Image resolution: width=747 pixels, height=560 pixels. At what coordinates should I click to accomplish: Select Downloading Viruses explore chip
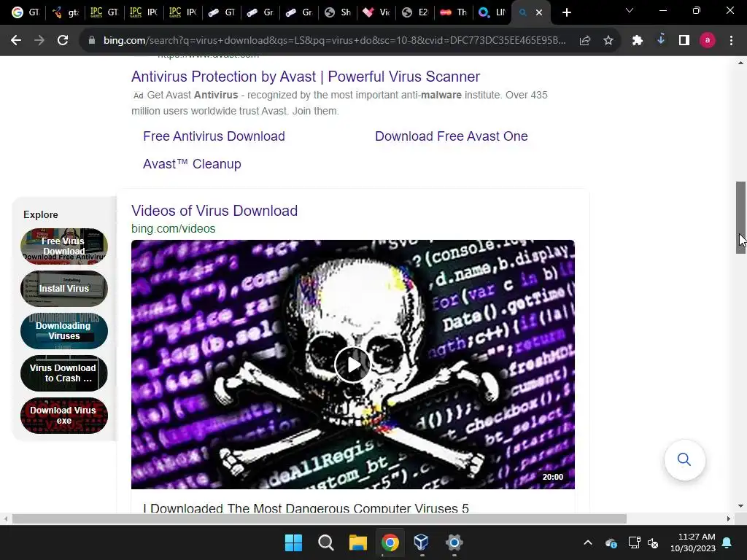click(64, 331)
